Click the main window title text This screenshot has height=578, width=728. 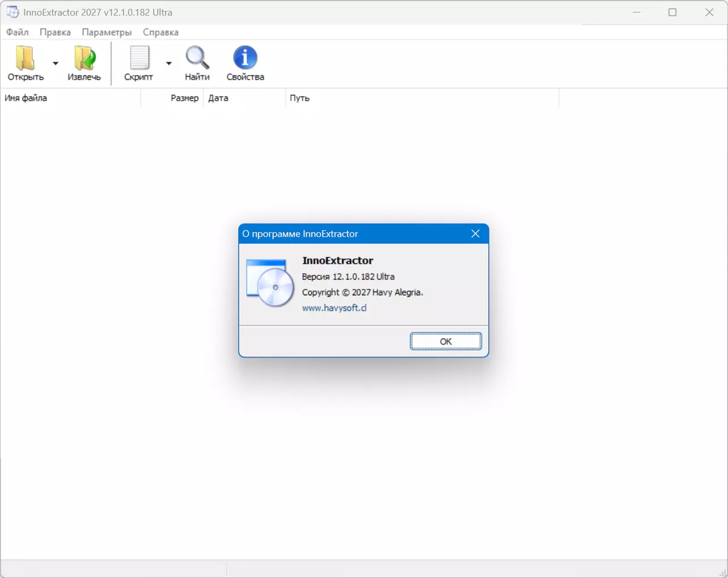(x=98, y=12)
